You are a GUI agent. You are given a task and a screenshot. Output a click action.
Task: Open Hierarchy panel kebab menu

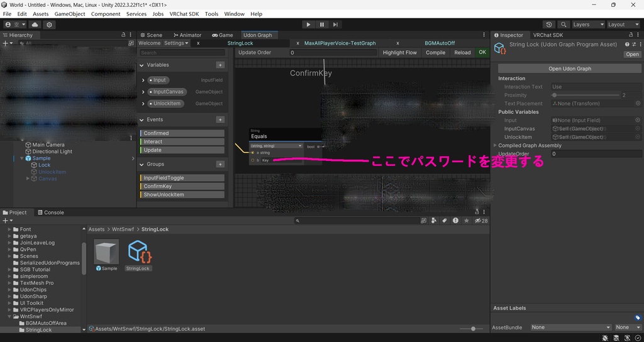coord(131,35)
